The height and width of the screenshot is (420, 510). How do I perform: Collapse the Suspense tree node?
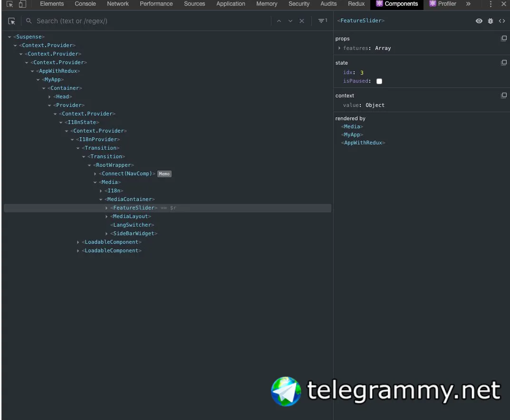point(10,37)
